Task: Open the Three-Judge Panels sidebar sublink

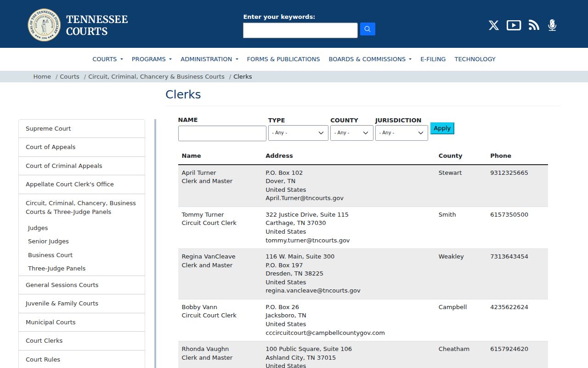Action: (57, 269)
